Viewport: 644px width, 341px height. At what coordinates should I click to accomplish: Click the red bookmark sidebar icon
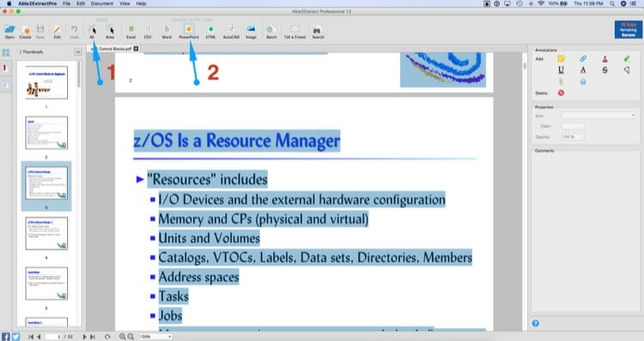[x=5, y=68]
